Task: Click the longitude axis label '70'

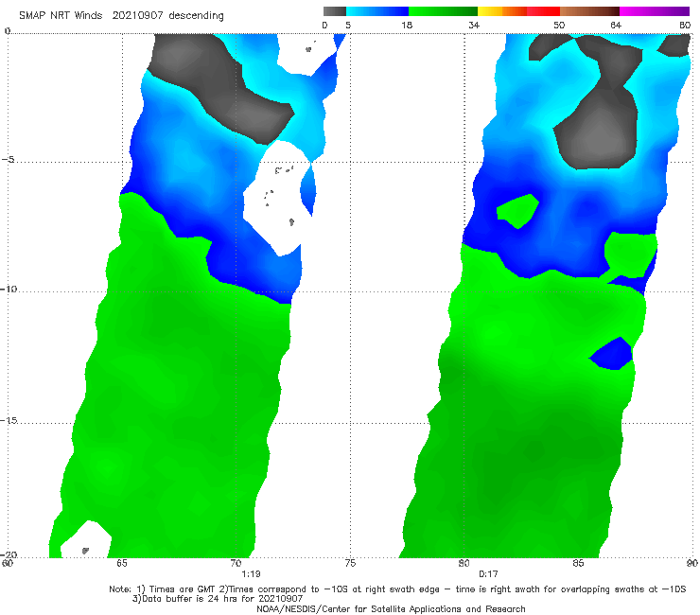Action: pyautogui.click(x=236, y=563)
